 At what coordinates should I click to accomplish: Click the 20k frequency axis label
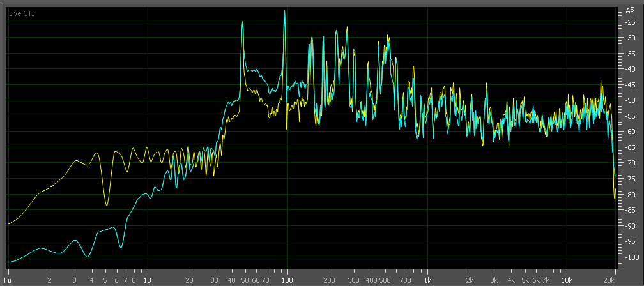click(609, 280)
